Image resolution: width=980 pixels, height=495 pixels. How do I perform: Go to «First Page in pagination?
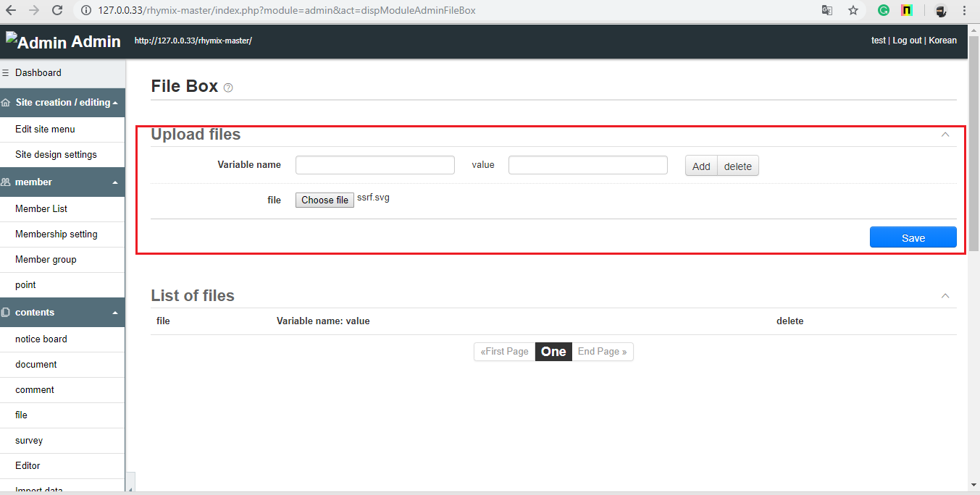click(x=504, y=352)
